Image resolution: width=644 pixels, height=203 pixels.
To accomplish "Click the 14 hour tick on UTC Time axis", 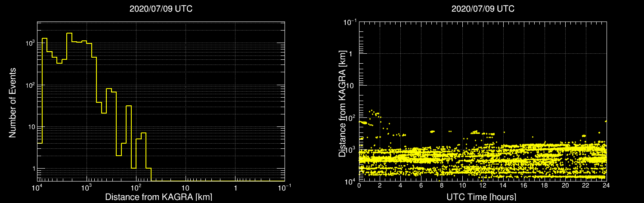I will 503,186.
